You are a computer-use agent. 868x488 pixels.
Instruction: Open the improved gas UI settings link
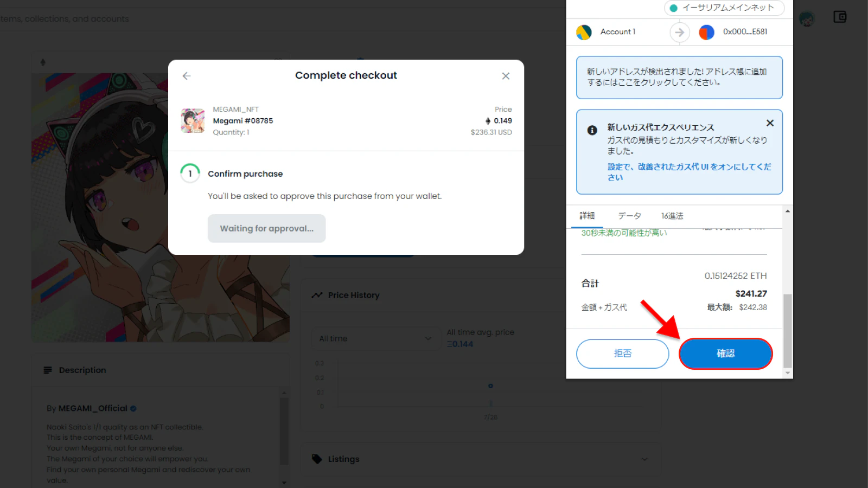(689, 172)
